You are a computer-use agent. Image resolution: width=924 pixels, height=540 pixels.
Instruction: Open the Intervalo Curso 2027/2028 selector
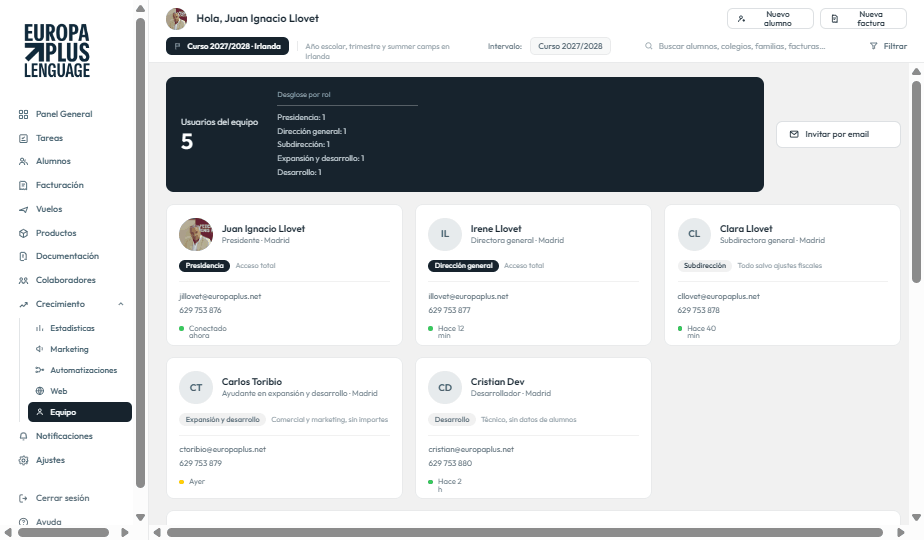pyautogui.click(x=570, y=46)
